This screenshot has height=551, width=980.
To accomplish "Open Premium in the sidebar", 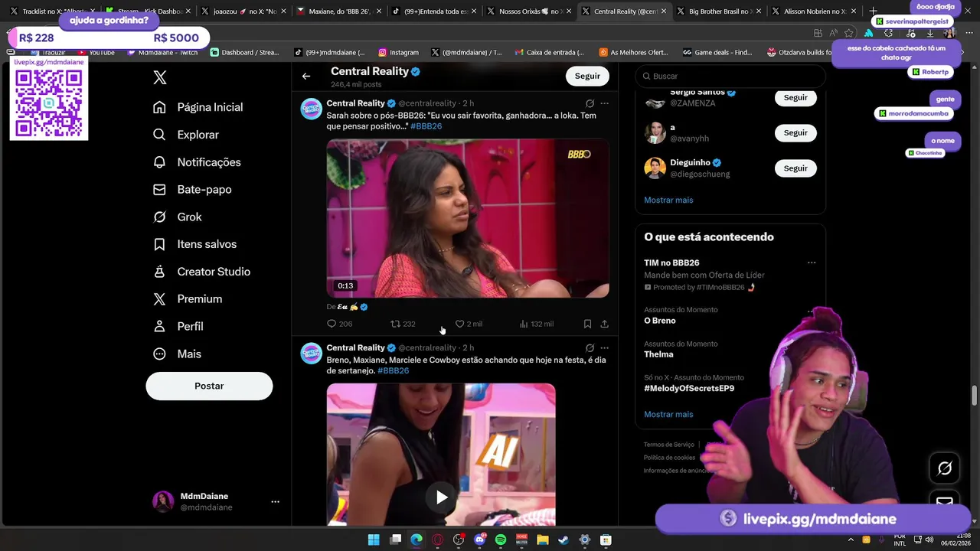I will click(188, 299).
